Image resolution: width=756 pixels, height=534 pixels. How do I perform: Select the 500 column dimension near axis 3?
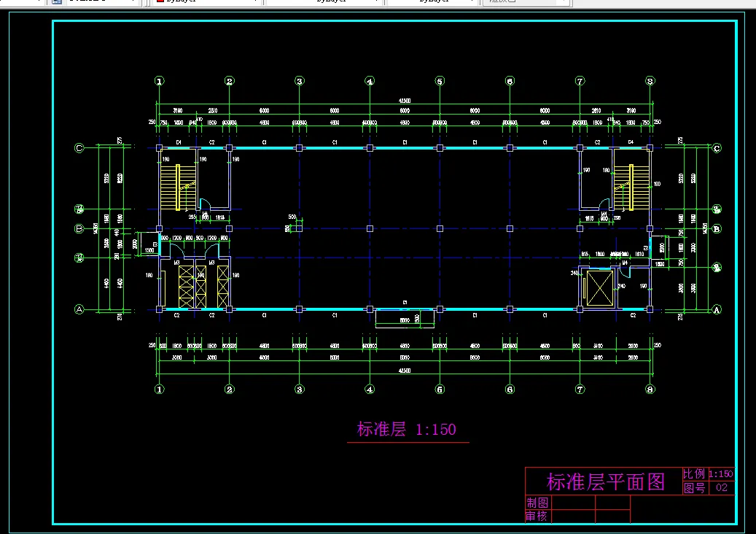tap(292, 217)
